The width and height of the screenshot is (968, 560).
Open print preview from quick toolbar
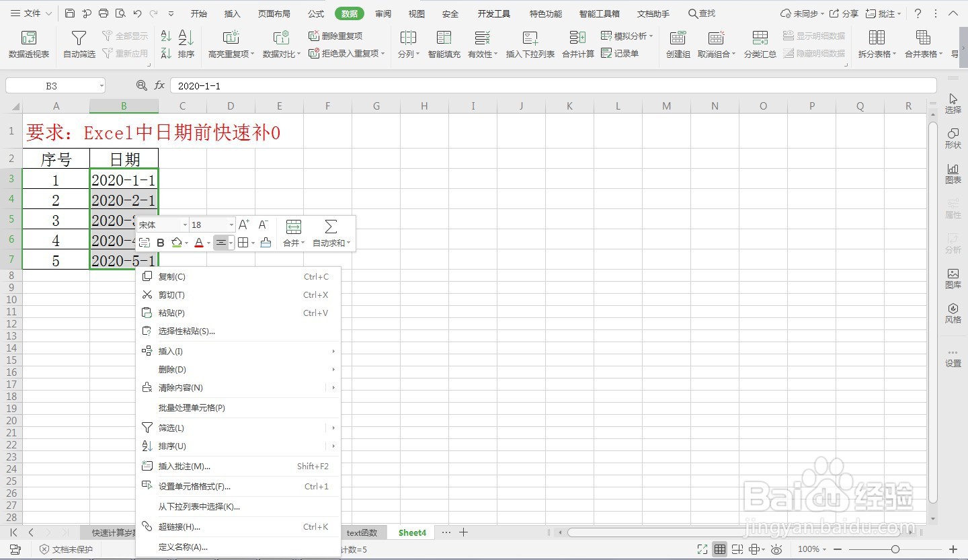[x=120, y=13]
